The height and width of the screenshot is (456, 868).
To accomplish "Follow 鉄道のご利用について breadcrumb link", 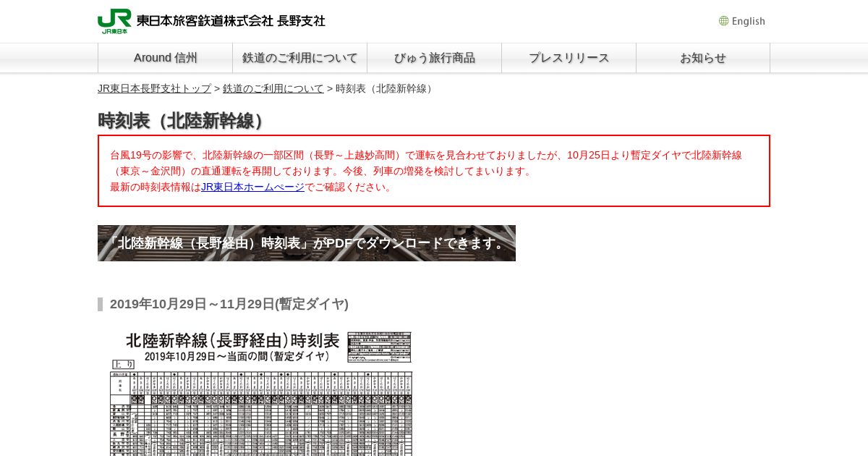I will pyautogui.click(x=273, y=88).
